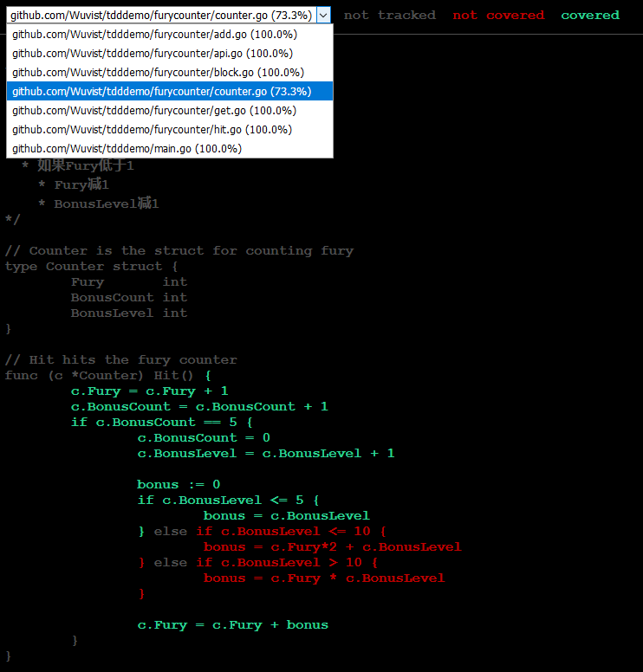Click the line 'if c.BonusLevel <= 5 {'
The height and width of the screenshot is (672, 643).
click(228, 501)
